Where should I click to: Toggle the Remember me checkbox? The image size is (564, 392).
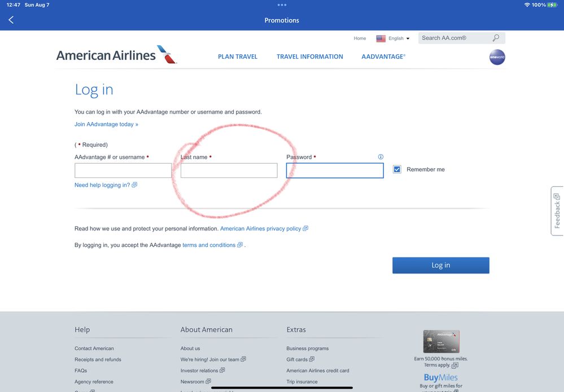pos(397,169)
